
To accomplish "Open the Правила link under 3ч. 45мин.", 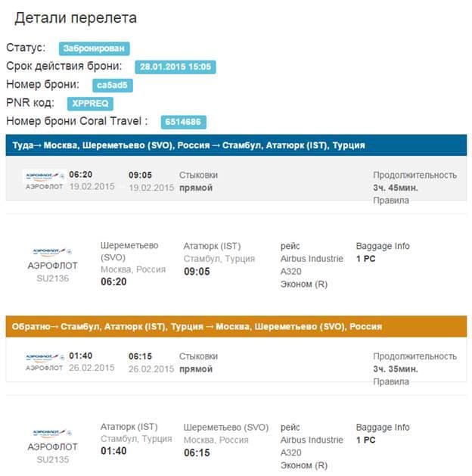I will point(391,201).
